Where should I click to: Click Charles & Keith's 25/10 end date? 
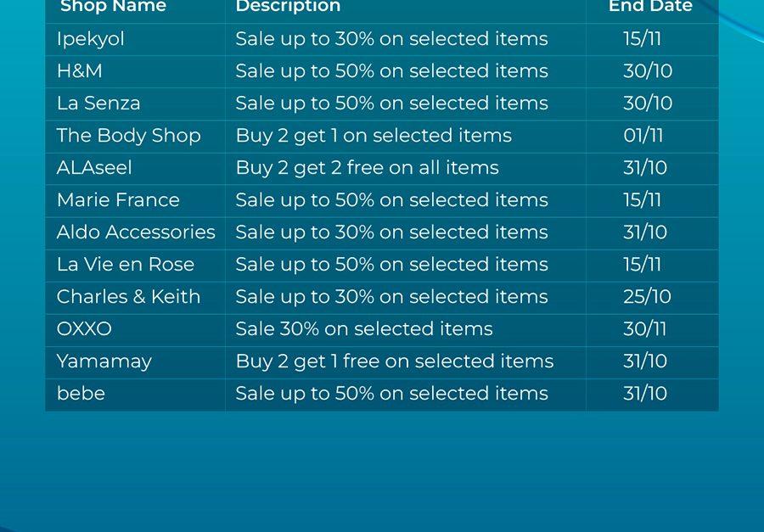coord(647,297)
